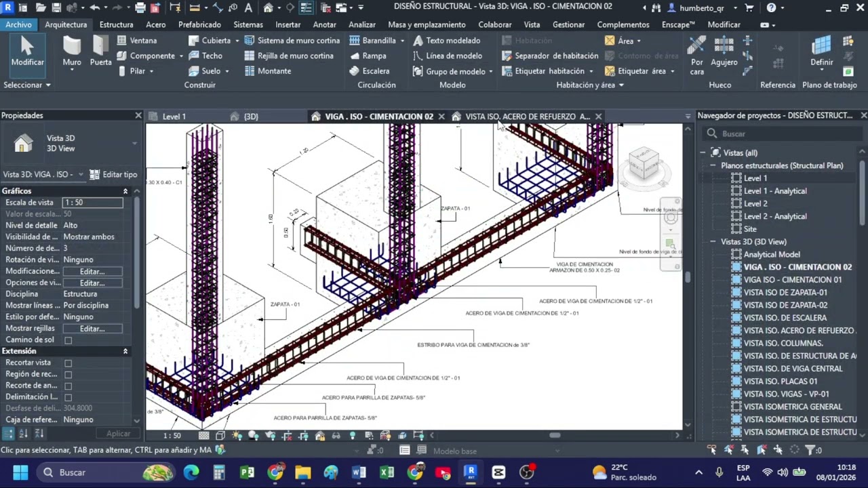The width and height of the screenshot is (868, 488).
Task: Click the selection filter funnel in status bar
Action: tap(811, 450)
